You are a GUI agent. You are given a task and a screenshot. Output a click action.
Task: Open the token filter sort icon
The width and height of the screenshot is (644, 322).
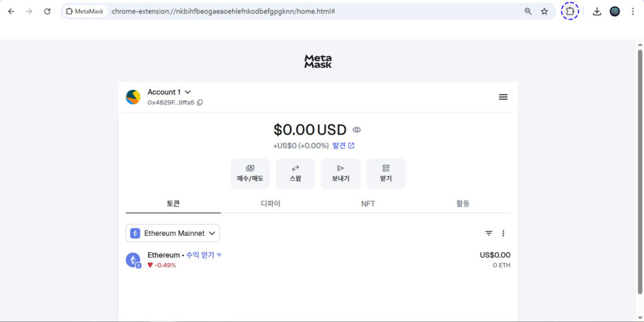click(x=489, y=233)
